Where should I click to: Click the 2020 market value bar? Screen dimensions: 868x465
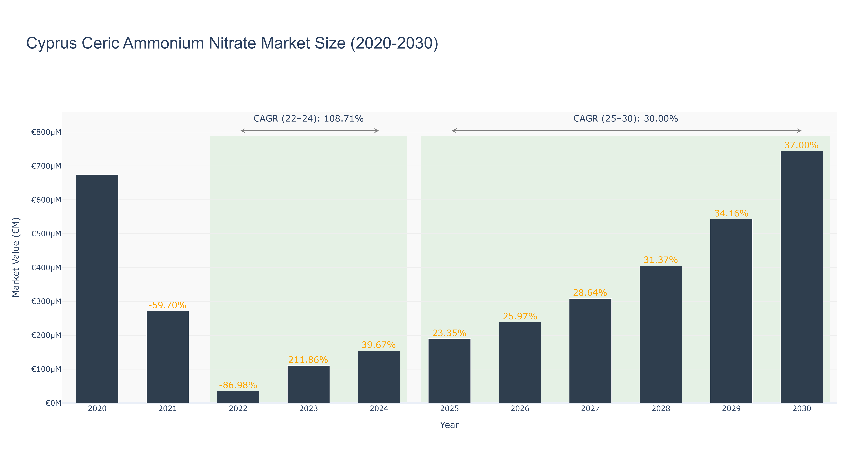click(97, 289)
